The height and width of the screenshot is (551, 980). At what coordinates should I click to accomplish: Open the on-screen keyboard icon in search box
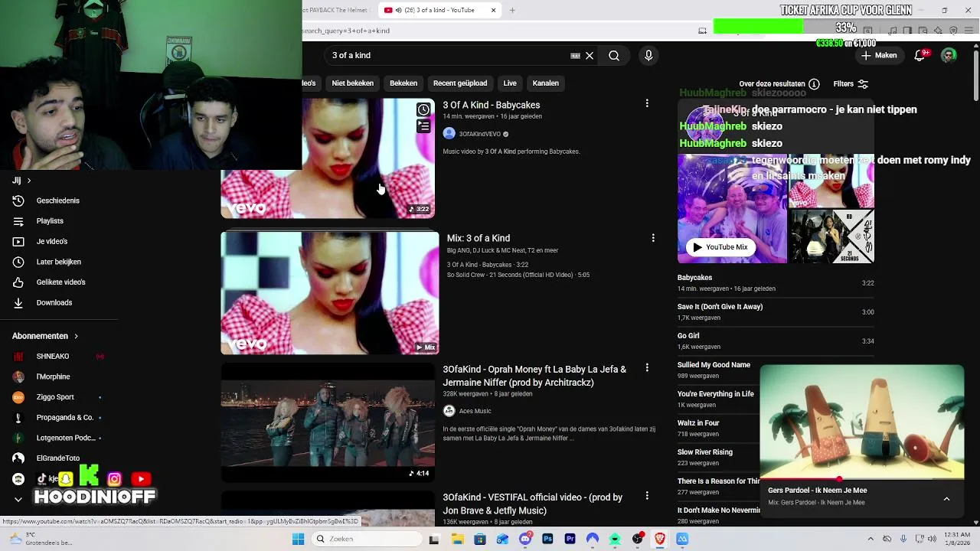point(575,56)
